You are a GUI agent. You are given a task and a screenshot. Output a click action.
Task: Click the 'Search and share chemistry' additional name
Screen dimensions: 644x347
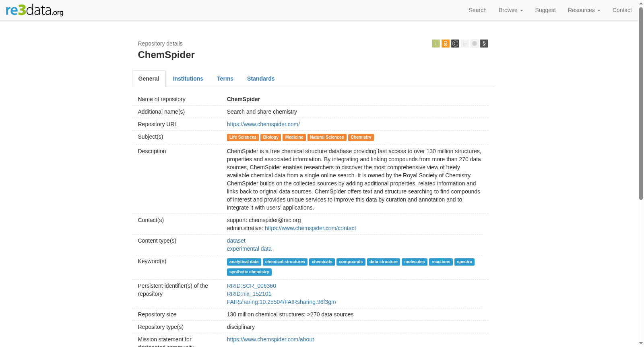[x=262, y=112]
